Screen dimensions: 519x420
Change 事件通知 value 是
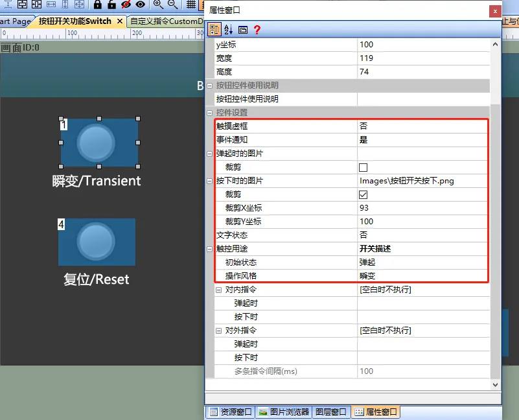pyautogui.click(x=422, y=140)
